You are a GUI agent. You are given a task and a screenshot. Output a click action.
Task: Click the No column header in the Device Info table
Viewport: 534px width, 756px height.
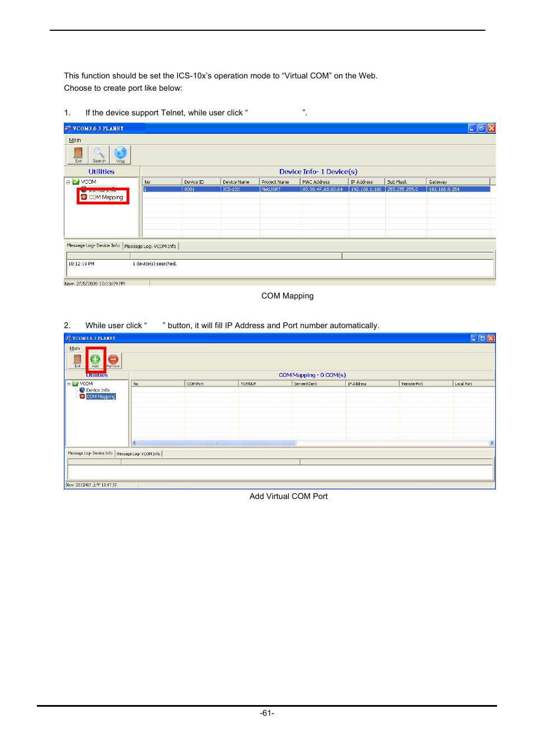click(x=162, y=182)
